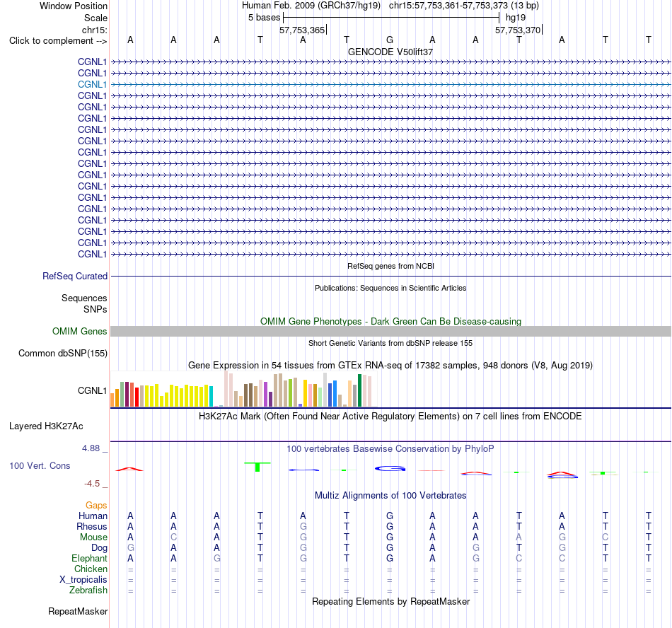Click chr15:57,753,361-57,753,373 (13 bp) position text
The height and width of the screenshot is (628, 672).
pyautogui.click(x=464, y=6)
